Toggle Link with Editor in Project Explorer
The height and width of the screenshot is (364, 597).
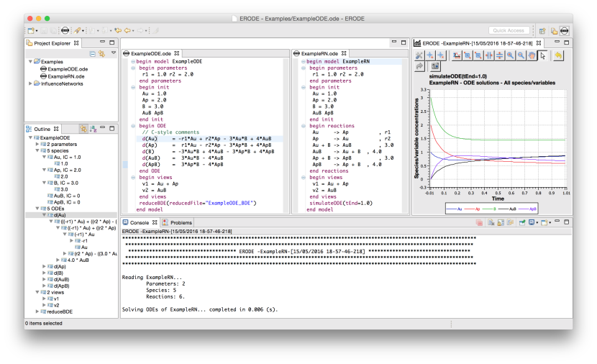pyautogui.click(x=101, y=54)
